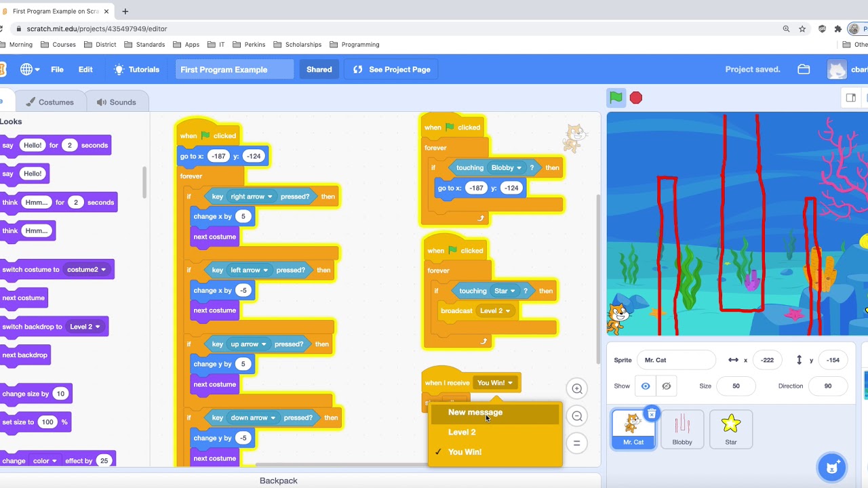The width and height of the screenshot is (868, 488).
Task: Click See Project Page button
Action: point(392,69)
